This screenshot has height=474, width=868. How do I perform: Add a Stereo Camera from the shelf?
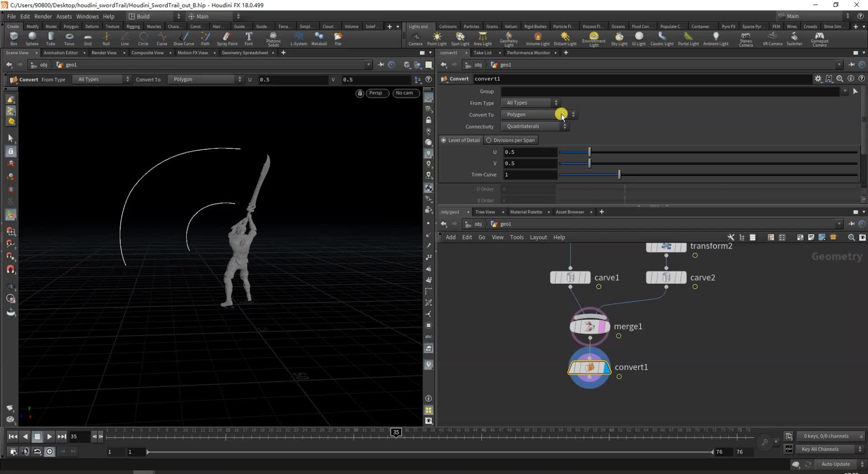pos(746,39)
